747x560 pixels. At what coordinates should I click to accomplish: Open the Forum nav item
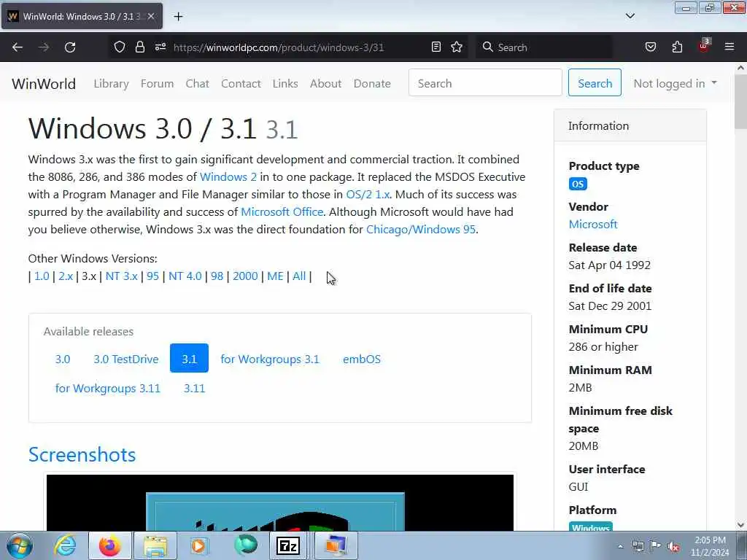158,83
